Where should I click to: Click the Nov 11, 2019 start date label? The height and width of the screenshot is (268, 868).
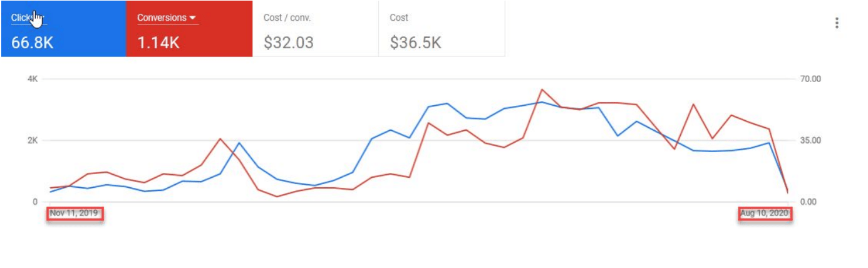(x=74, y=214)
